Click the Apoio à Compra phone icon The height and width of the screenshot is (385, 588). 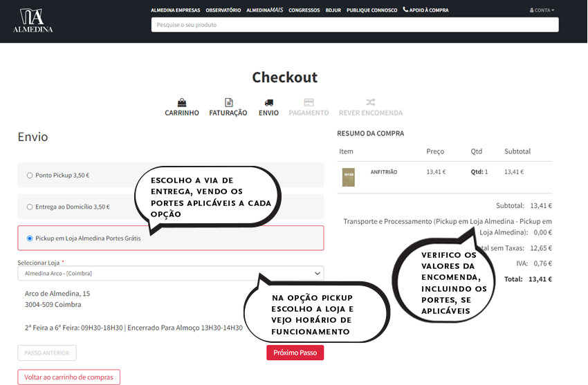coord(405,10)
